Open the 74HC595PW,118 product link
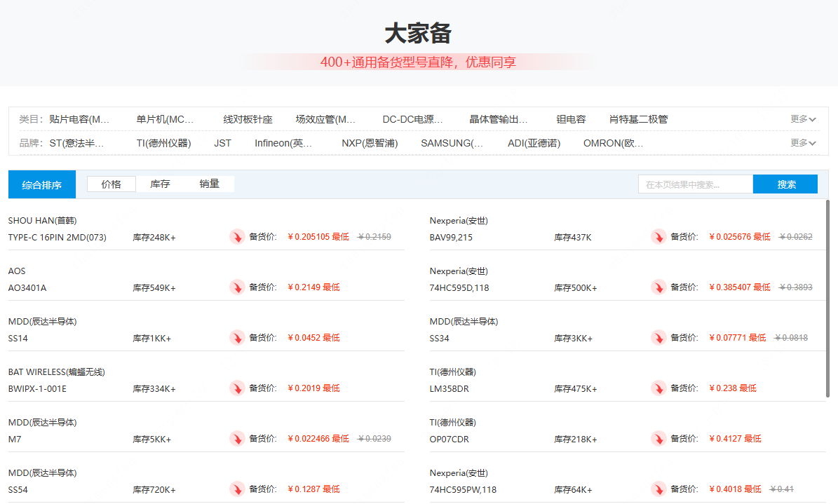This screenshot has height=504, width=838. (463, 489)
